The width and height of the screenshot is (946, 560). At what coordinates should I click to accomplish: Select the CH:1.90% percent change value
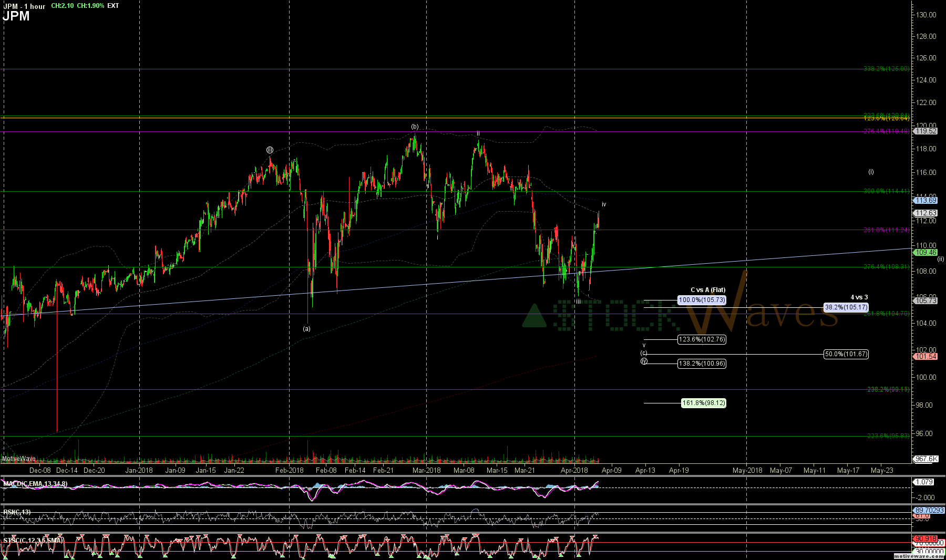[90, 6]
